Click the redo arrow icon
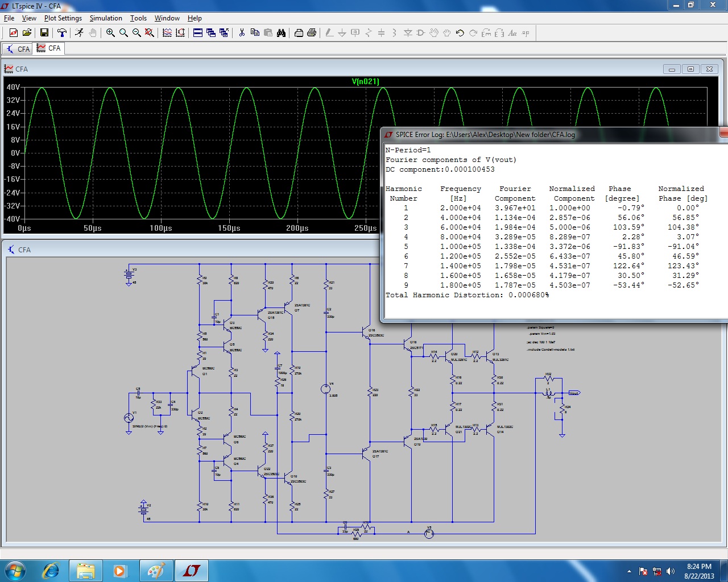Image resolution: width=728 pixels, height=582 pixels. pos(473,33)
